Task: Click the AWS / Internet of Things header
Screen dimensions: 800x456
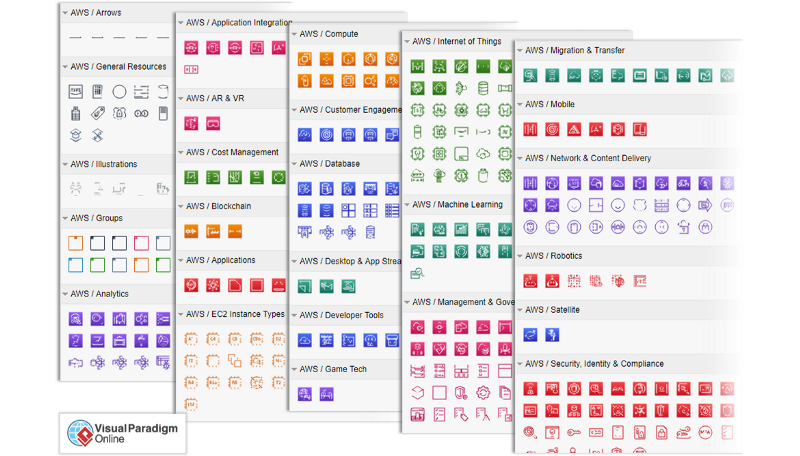Action: [x=456, y=41]
